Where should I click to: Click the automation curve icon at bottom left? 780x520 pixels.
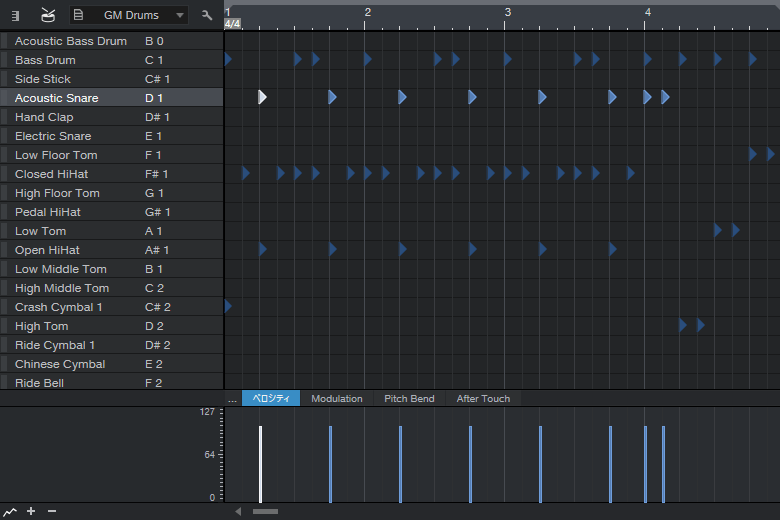(10, 511)
